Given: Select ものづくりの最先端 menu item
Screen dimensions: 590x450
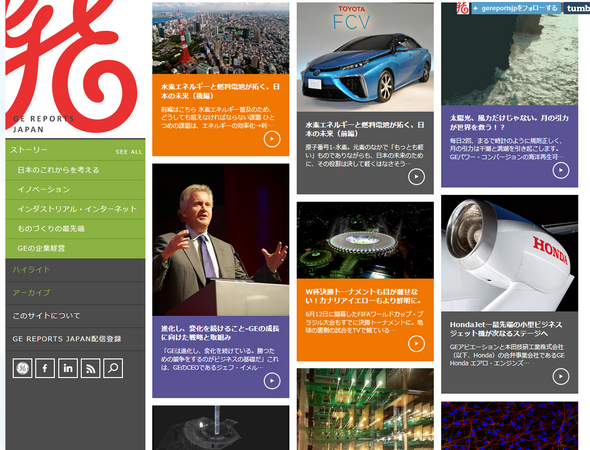Looking at the screenshot, I should click(75, 229).
